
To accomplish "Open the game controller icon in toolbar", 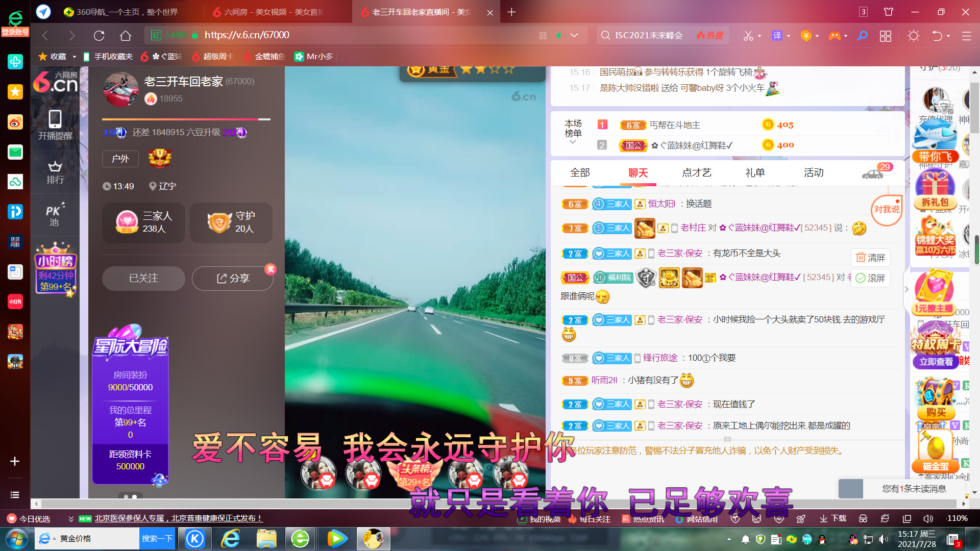I will pyautogui.click(x=835, y=36).
